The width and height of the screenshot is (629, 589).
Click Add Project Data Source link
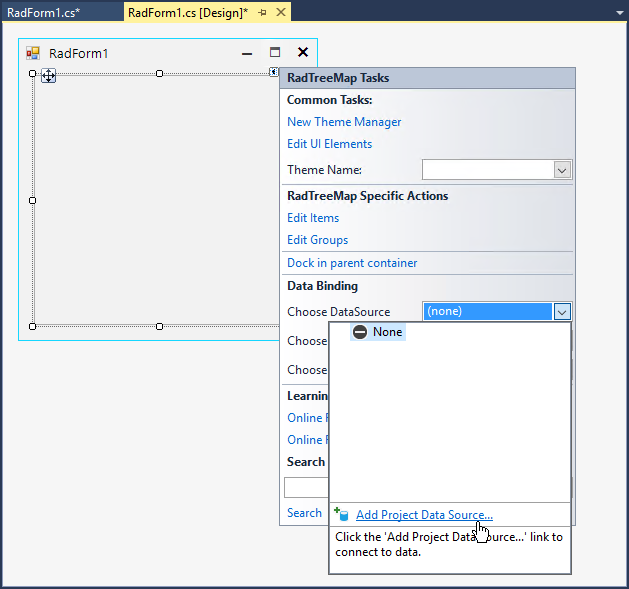click(x=424, y=515)
